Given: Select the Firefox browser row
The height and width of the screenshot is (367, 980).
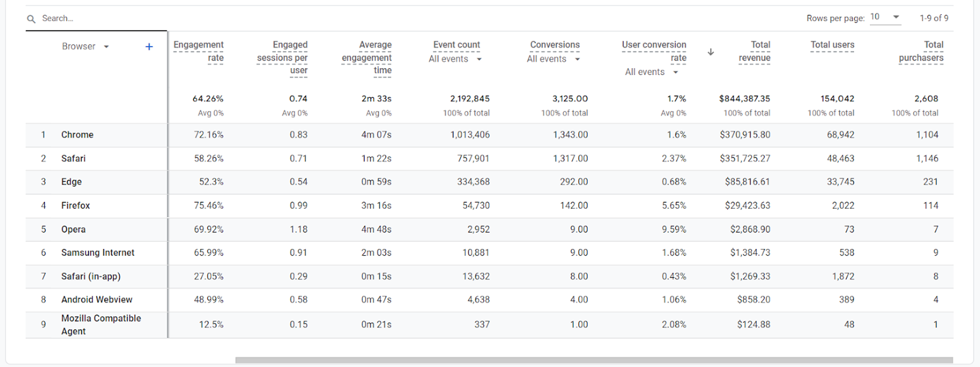Looking at the screenshot, I should pyautogui.click(x=75, y=206).
